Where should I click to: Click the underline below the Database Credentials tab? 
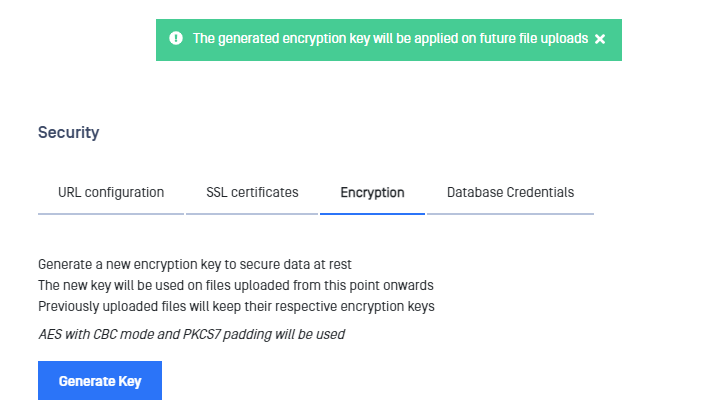[x=510, y=214]
